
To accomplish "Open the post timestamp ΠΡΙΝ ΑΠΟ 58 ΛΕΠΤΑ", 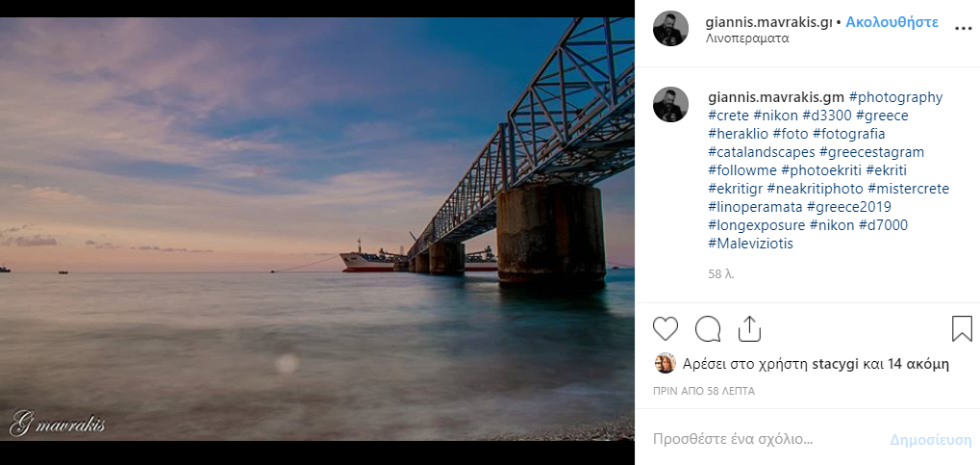I will (704, 391).
